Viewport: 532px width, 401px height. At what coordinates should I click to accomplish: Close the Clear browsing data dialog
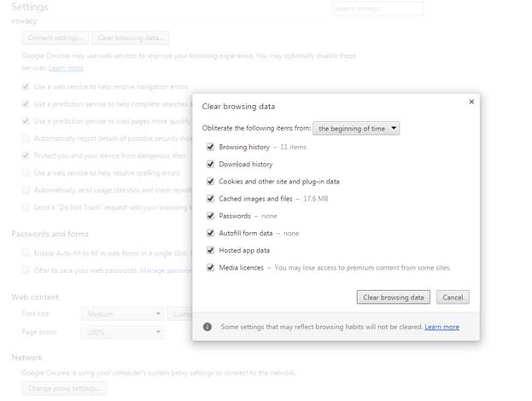[471, 102]
